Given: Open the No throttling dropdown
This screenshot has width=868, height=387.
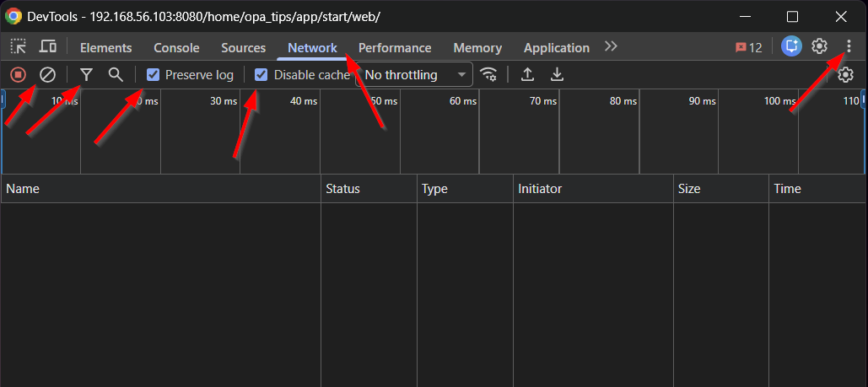Looking at the screenshot, I should [415, 75].
